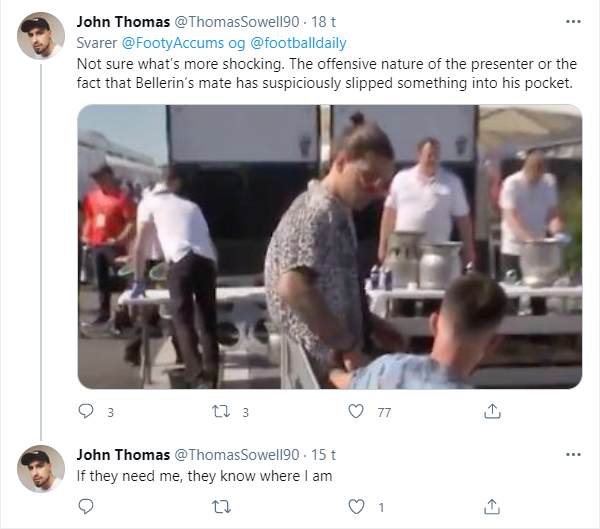Like the 'they know where I am' tweet

356,507
